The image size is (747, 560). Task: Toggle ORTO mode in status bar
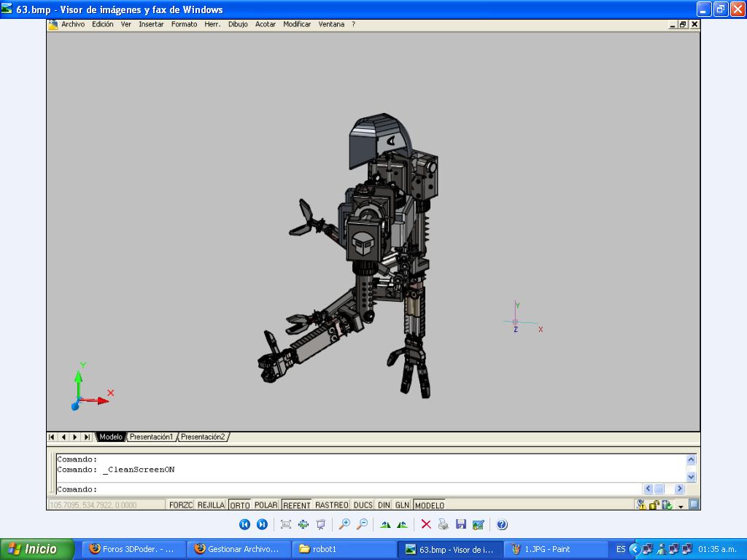click(x=239, y=505)
